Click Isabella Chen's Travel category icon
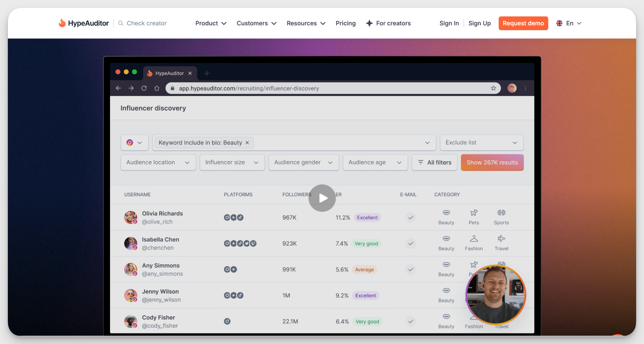This screenshot has width=644, height=344. pyautogui.click(x=501, y=239)
